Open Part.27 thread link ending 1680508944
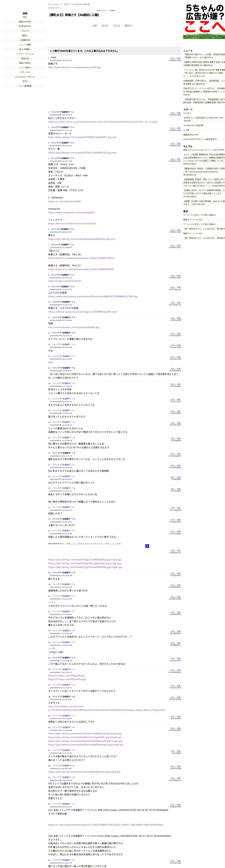Image resolution: width=225 pixels, height=868 pixels. [x=81, y=269]
